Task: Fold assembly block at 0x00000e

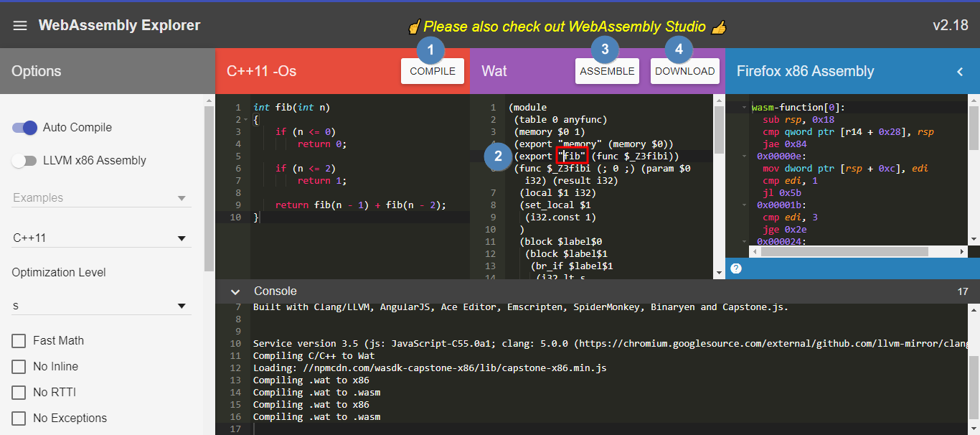Action: [x=744, y=156]
